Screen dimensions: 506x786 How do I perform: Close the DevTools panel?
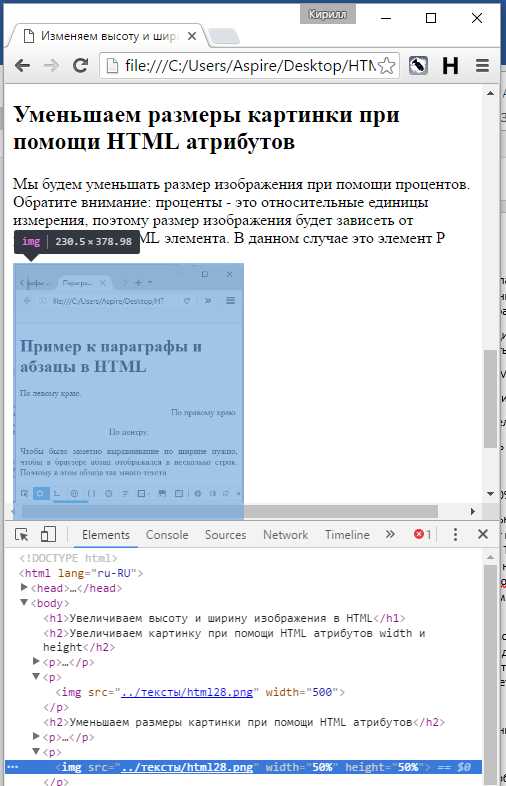pos(483,534)
